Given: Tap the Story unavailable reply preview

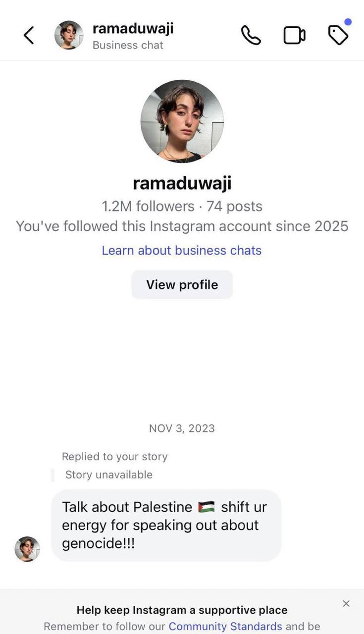Looking at the screenshot, I should tap(109, 475).
